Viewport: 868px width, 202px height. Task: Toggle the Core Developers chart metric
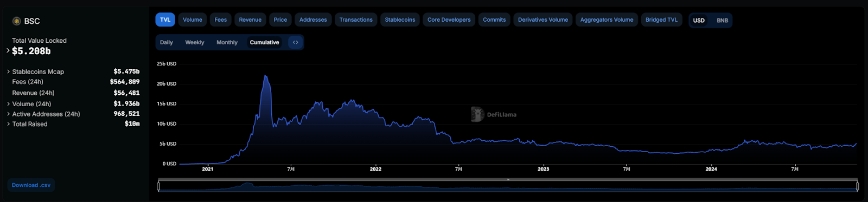(x=449, y=19)
